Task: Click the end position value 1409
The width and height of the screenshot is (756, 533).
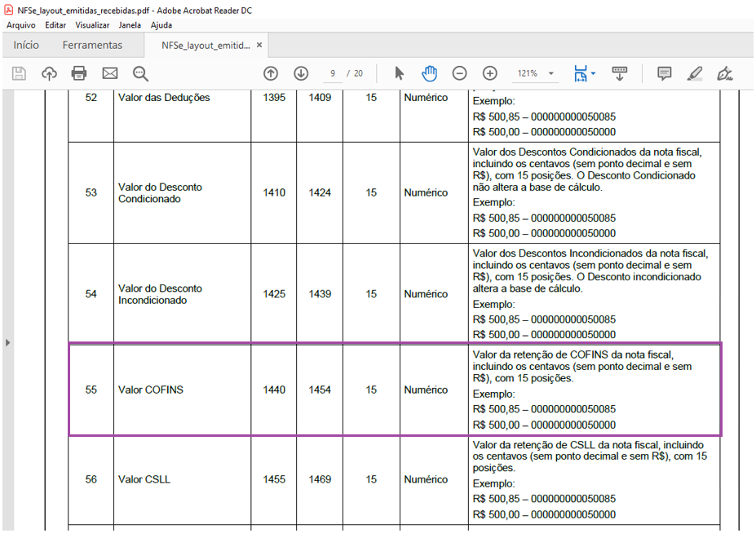Action: 320,97
